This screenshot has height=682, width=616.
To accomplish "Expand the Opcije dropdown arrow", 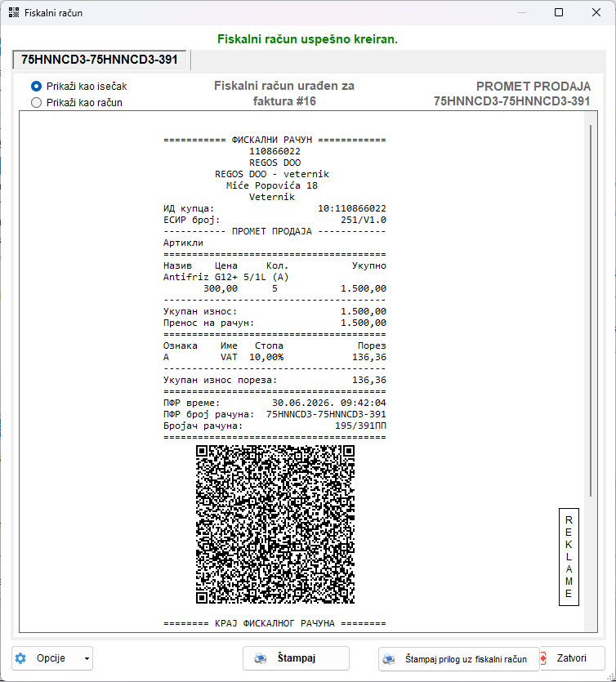I will pyautogui.click(x=87, y=658).
